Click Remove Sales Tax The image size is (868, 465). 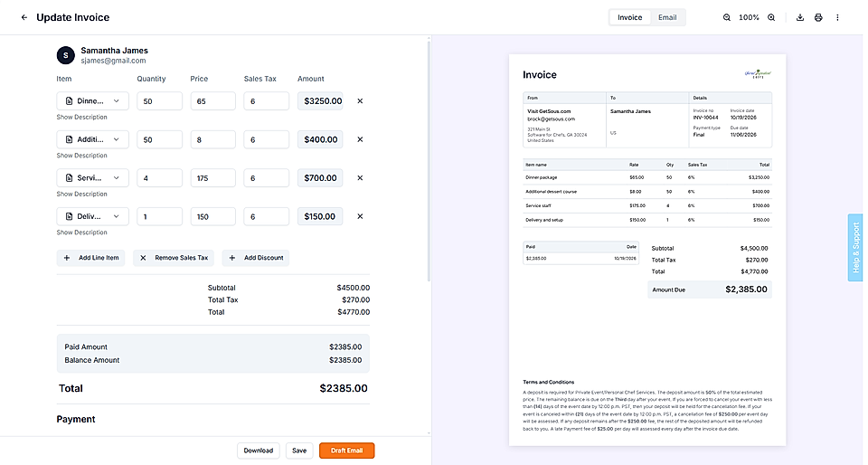pos(174,258)
